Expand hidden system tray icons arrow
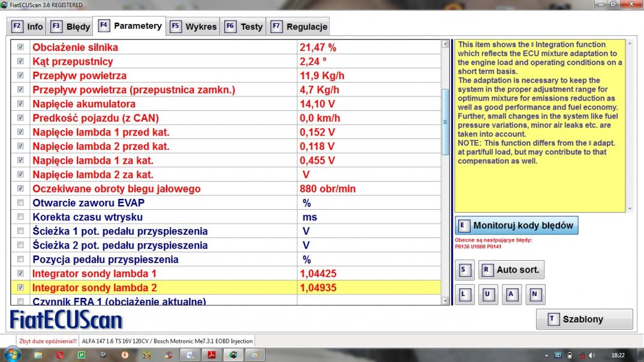Image resolution: width=644 pixels, height=362 pixels. (x=546, y=355)
